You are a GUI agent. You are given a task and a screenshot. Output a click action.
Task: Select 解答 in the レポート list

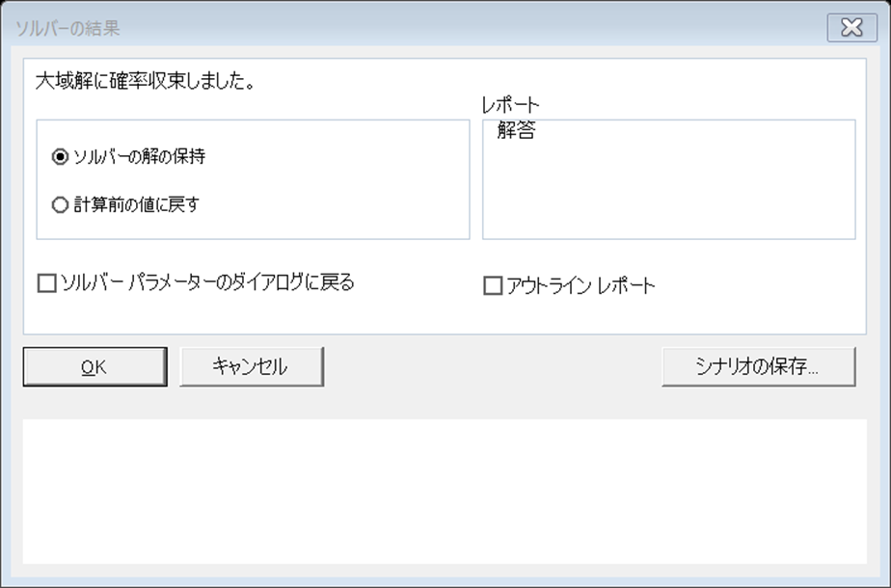click(516, 131)
